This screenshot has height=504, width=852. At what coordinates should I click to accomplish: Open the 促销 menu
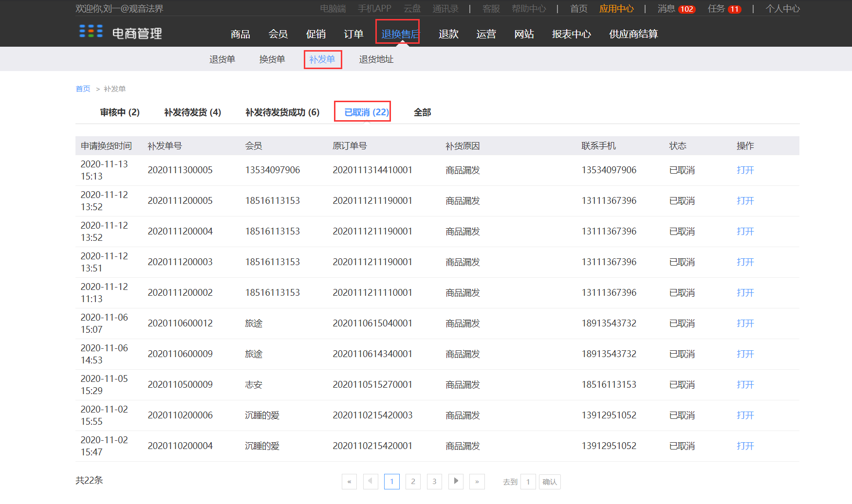coord(316,34)
